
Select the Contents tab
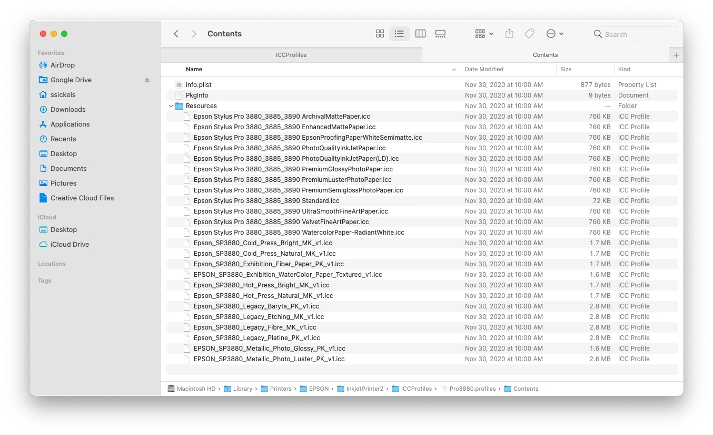point(545,55)
